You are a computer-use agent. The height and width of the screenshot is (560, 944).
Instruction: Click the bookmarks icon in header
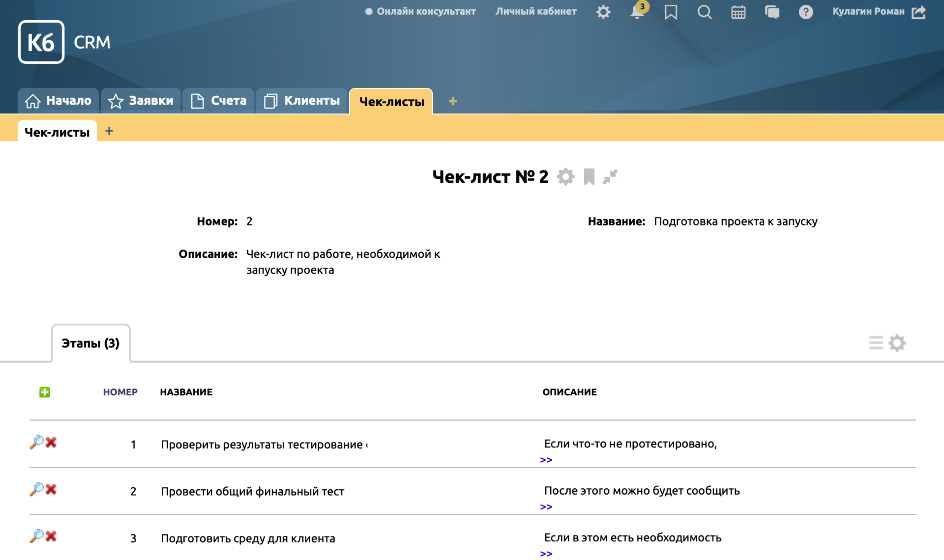[671, 12]
